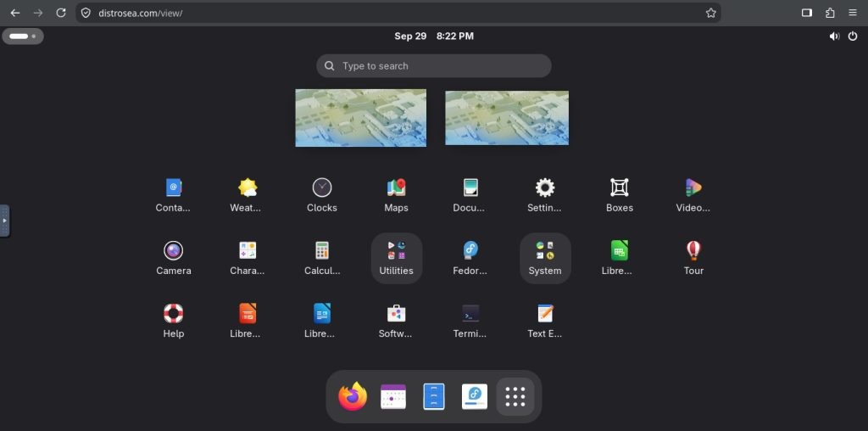Open the Text Editor app

pyautogui.click(x=545, y=322)
